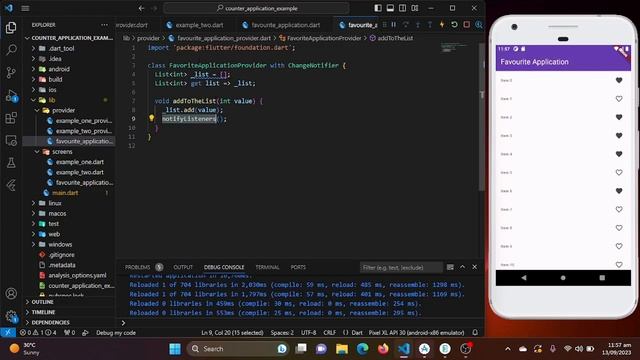Toggle the bottom panel layout button
The width and height of the screenshot is (640, 360).
click(x=390, y=8)
